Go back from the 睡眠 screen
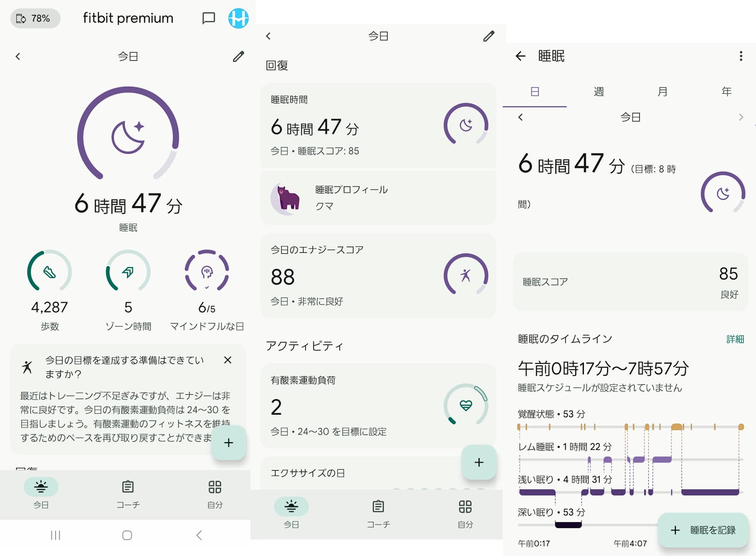Image resolution: width=756 pixels, height=556 pixels. (x=521, y=56)
